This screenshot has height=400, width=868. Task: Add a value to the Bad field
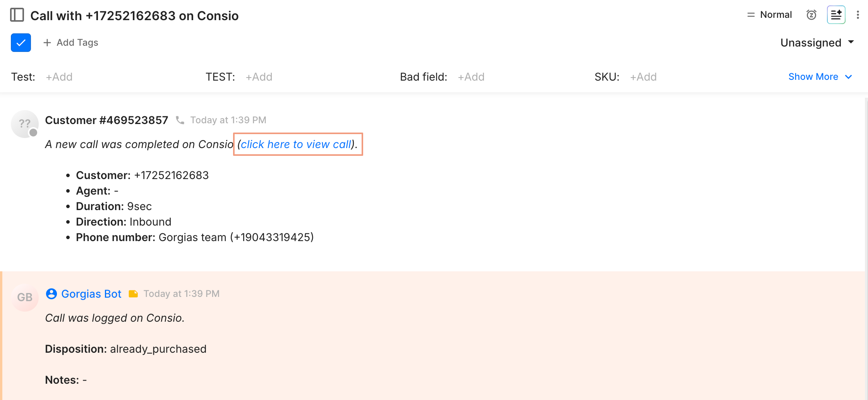tap(471, 77)
